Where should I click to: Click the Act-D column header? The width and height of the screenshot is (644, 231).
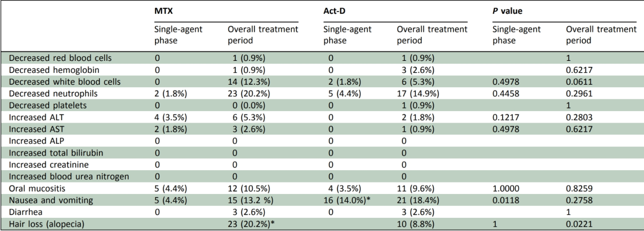coord(333,11)
